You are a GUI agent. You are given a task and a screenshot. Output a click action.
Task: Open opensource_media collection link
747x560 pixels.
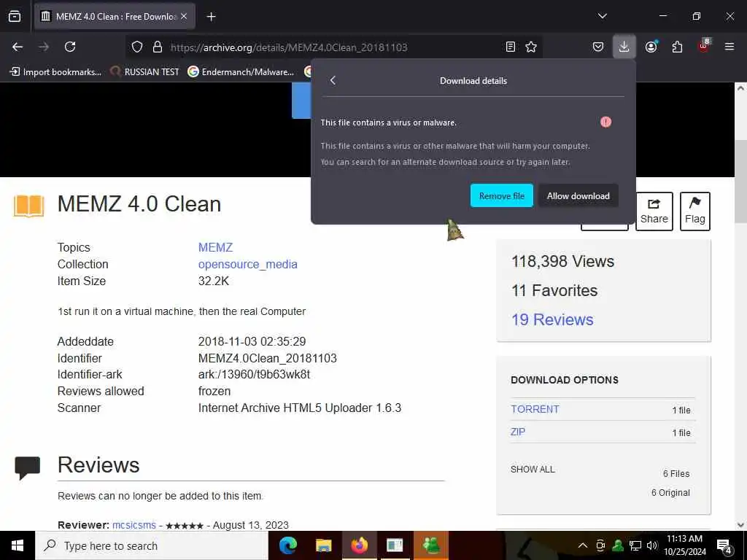(x=248, y=264)
